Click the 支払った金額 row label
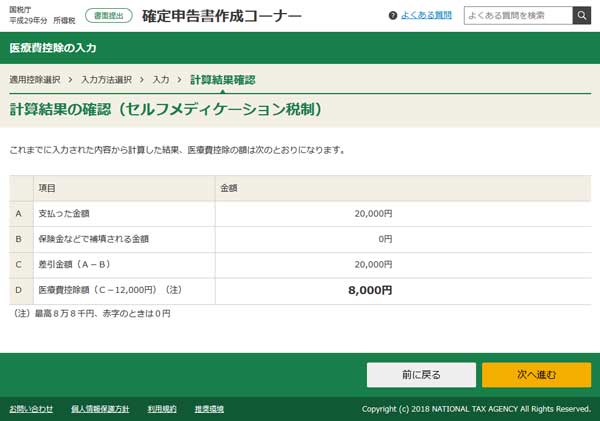Image resolution: width=600 pixels, height=421 pixels. tap(65, 213)
